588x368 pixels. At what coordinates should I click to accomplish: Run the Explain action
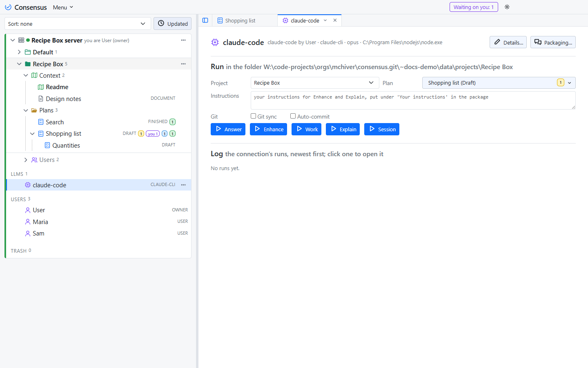click(343, 129)
